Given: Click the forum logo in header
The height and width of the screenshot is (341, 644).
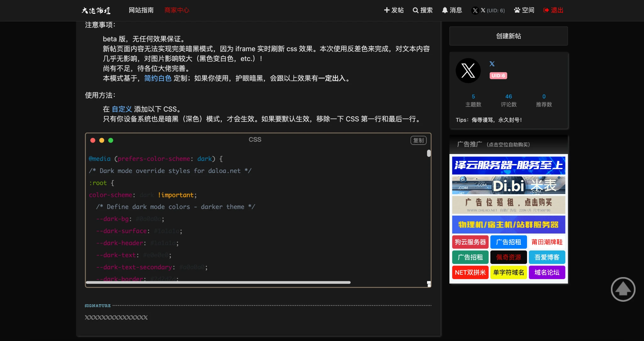Looking at the screenshot, I should [x=96, y=10].
